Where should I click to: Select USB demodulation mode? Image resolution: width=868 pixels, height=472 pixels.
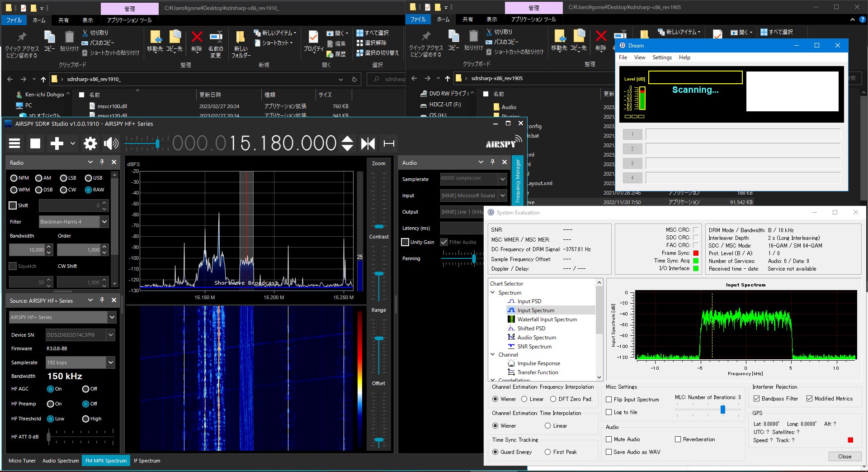(89, 178)
